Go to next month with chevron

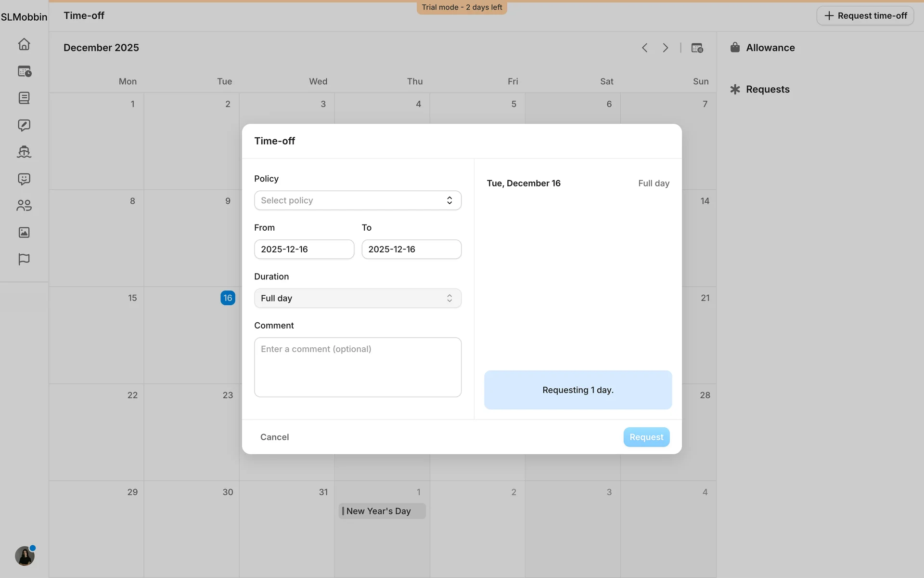pos(665,48)
